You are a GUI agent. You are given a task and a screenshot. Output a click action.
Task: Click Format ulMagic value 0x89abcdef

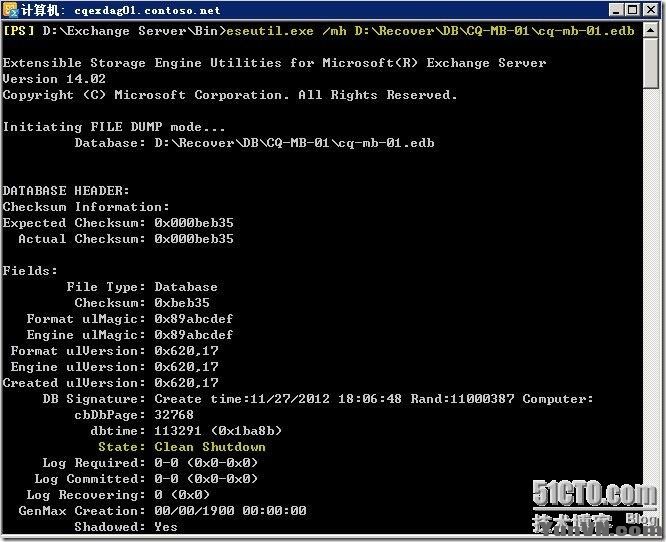[x=194, y=319]
